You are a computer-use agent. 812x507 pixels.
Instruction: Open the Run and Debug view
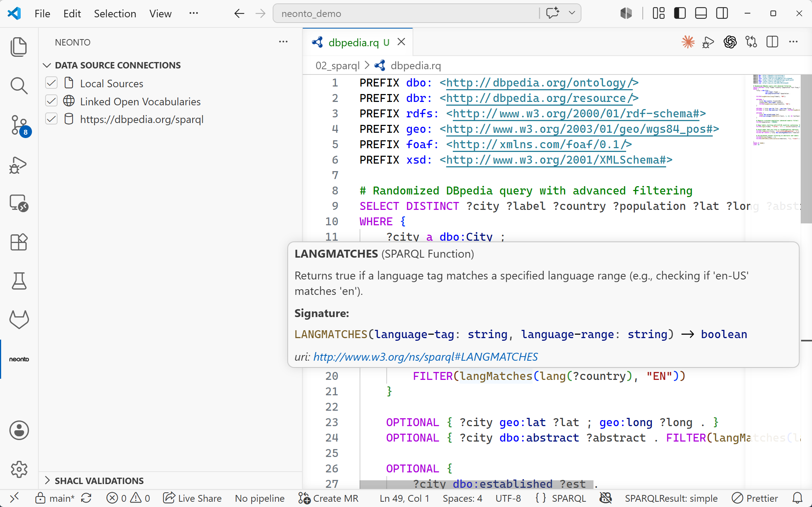19,165
